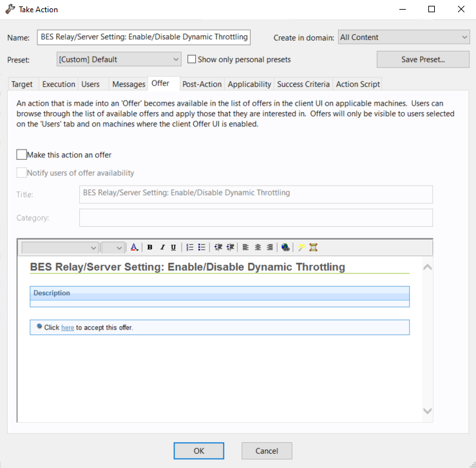This screenshot has height=468, width=476.
Task: Click the Save Preset button
Action: (423, 59)
